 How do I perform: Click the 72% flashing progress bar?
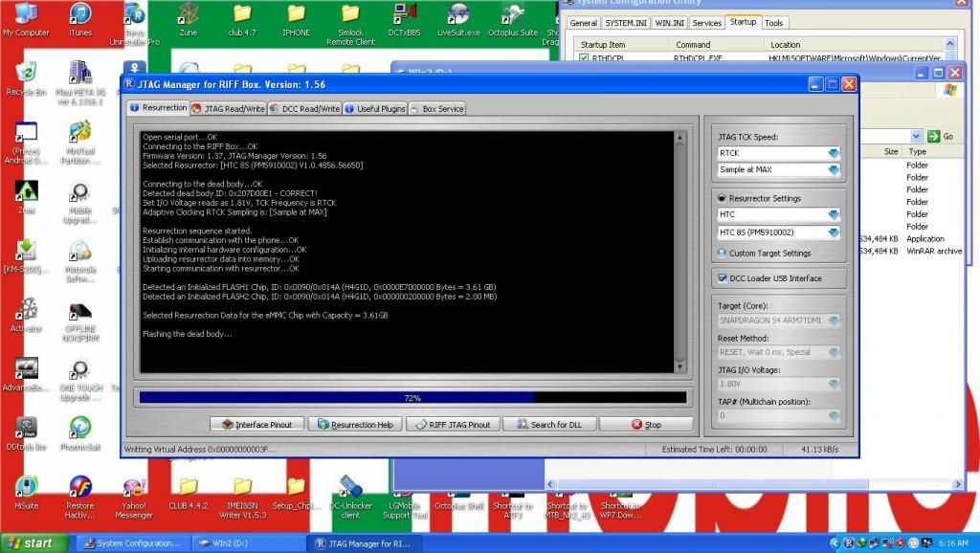(x=412, y=397)
